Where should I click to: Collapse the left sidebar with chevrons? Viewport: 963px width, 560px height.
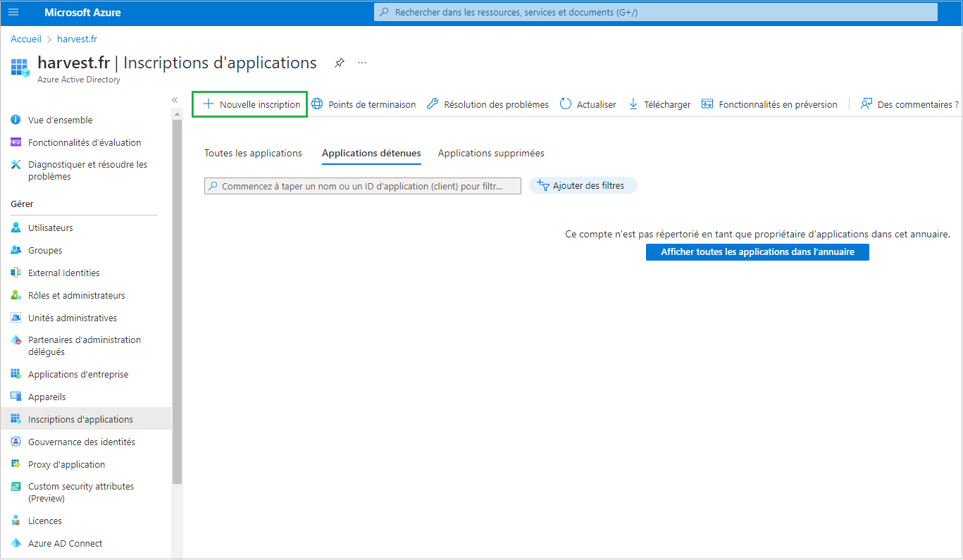(x=175, y=100)
